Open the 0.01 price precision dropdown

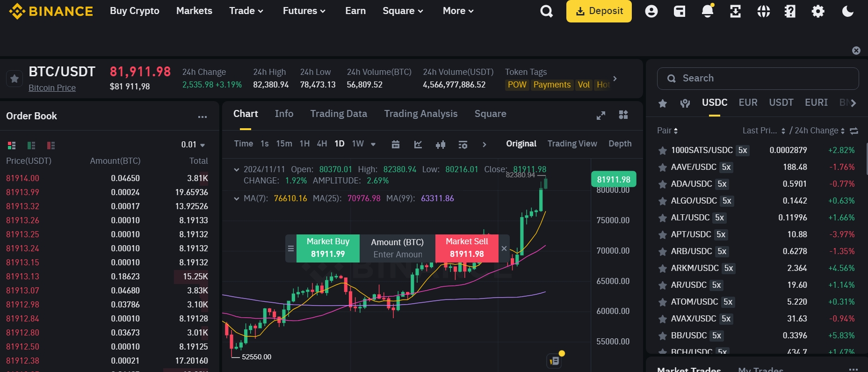click(x=193, y=145)
